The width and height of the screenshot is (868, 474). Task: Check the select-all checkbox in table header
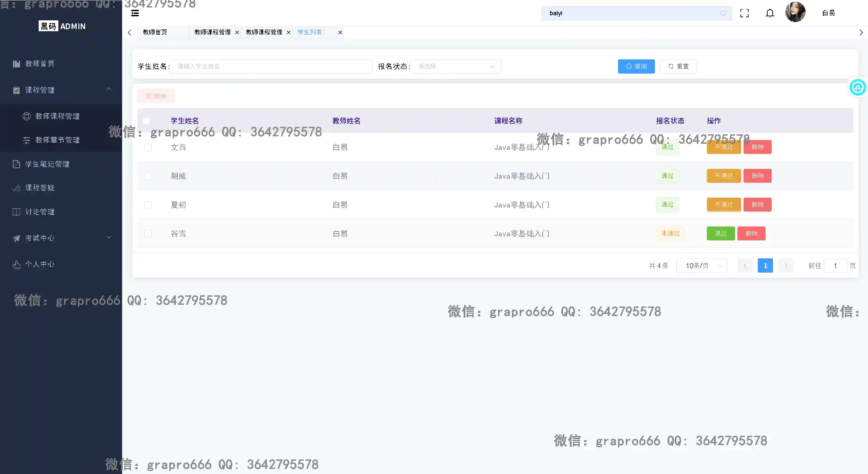click(x=146, y=121)
